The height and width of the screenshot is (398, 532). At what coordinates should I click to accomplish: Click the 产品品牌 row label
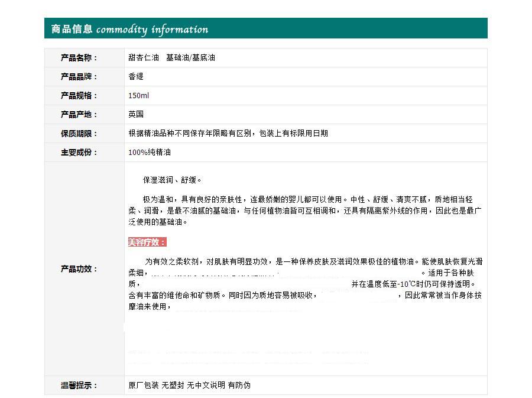[79, 77]
